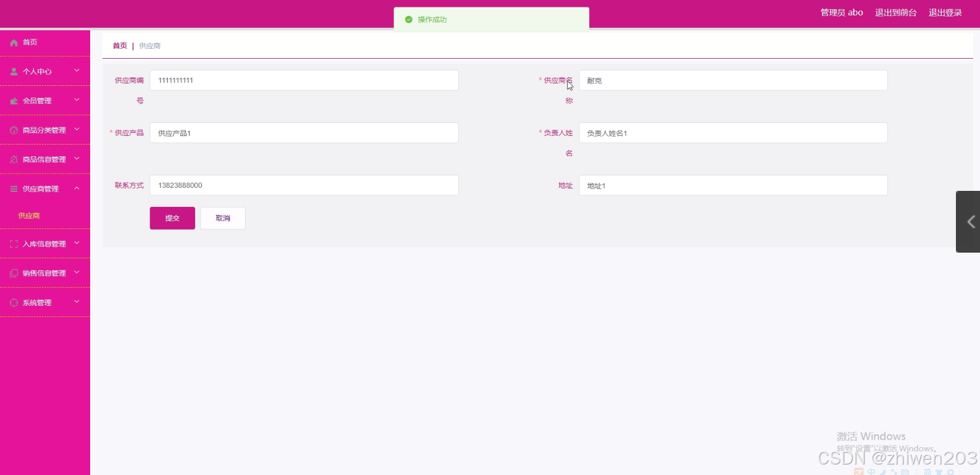Screen dimensions: 980x475
Task: Open the 会员管理 menu item
Action: [45, 101]
